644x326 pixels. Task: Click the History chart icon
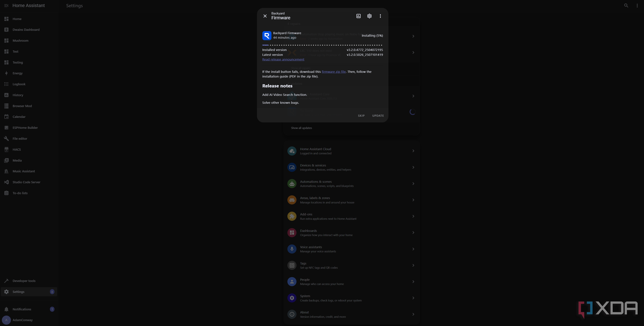click(x=7, y=95)
